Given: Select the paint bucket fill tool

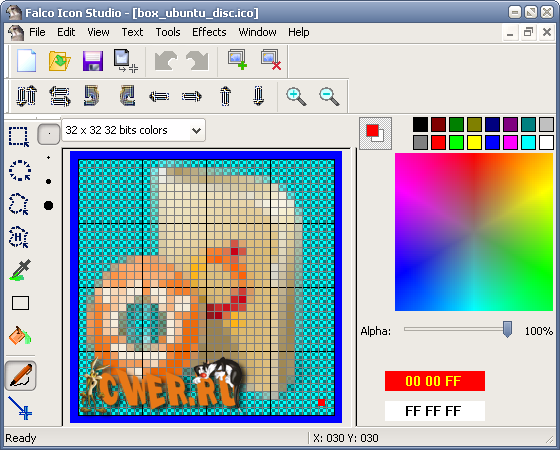Looking at the screenshot, I should click(x=20, y=335).
